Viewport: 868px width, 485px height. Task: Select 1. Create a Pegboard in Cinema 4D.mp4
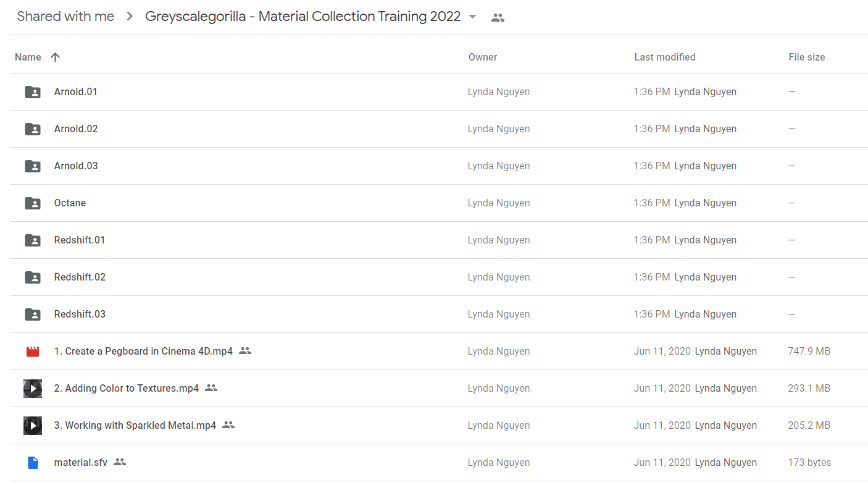tap(143, 352)
